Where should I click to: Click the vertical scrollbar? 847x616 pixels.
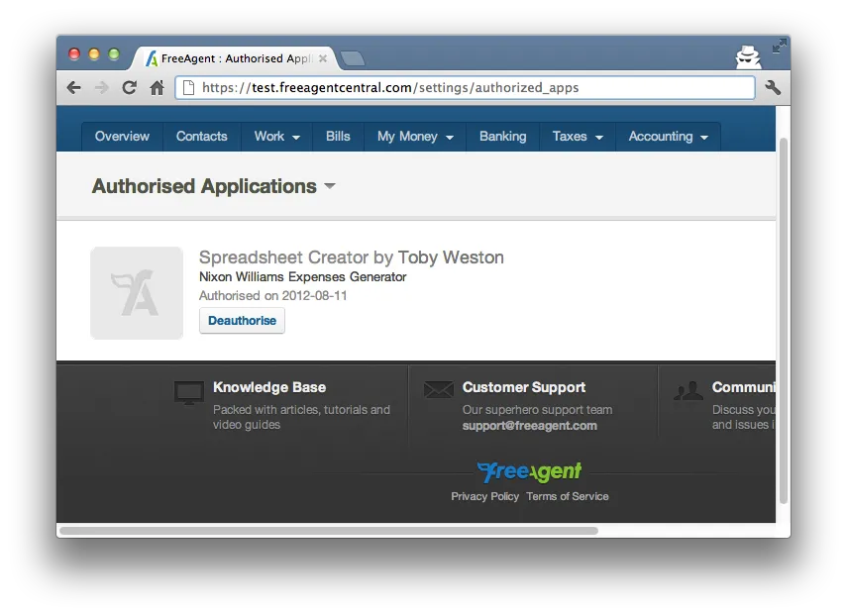tap(784, 321)
